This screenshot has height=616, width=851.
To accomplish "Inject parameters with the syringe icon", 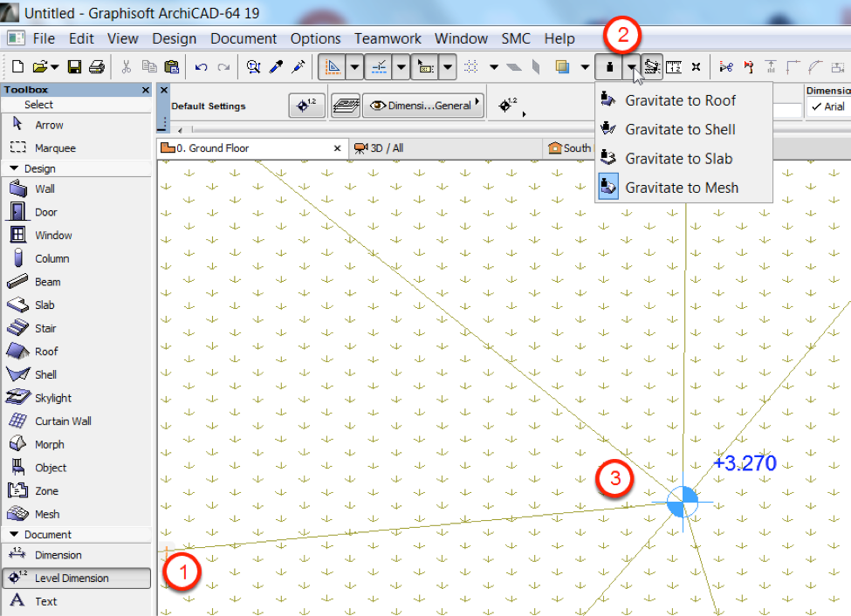I will coord(299,67).
